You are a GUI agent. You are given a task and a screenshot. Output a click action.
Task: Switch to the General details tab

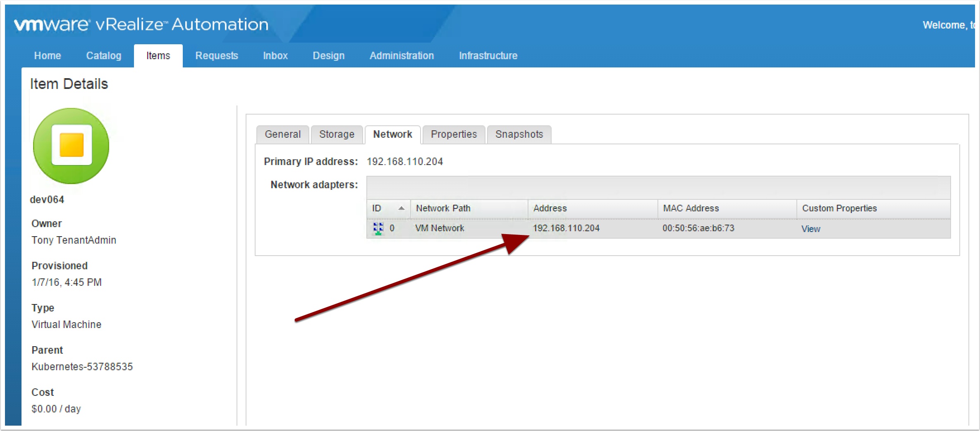point(282,134)
